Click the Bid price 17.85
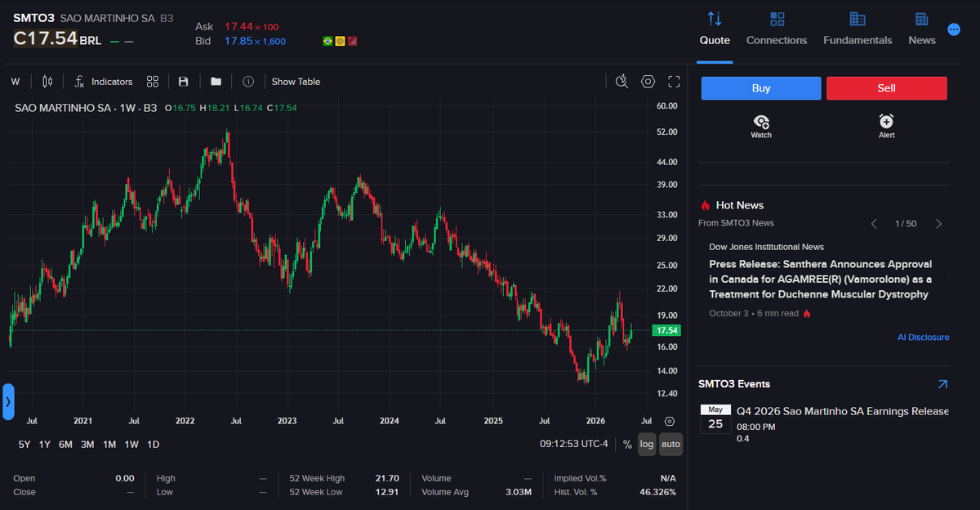 coord(238,41)
